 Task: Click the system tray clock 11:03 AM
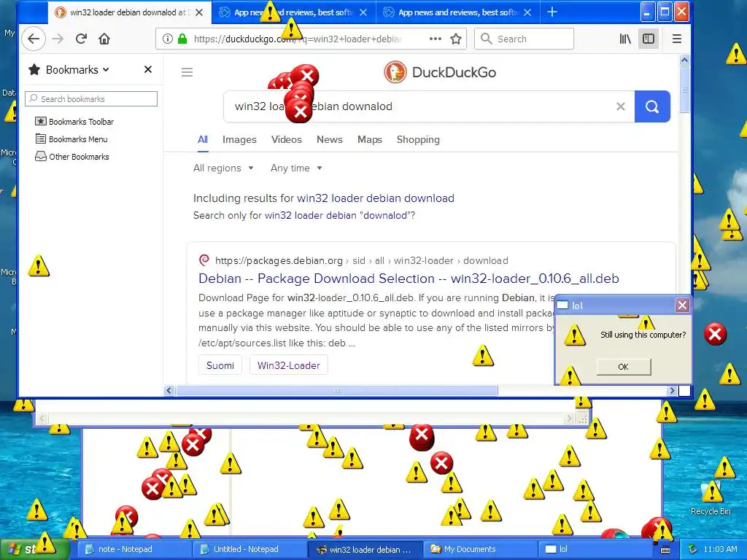pyautogui.click(x=720, y=549)
